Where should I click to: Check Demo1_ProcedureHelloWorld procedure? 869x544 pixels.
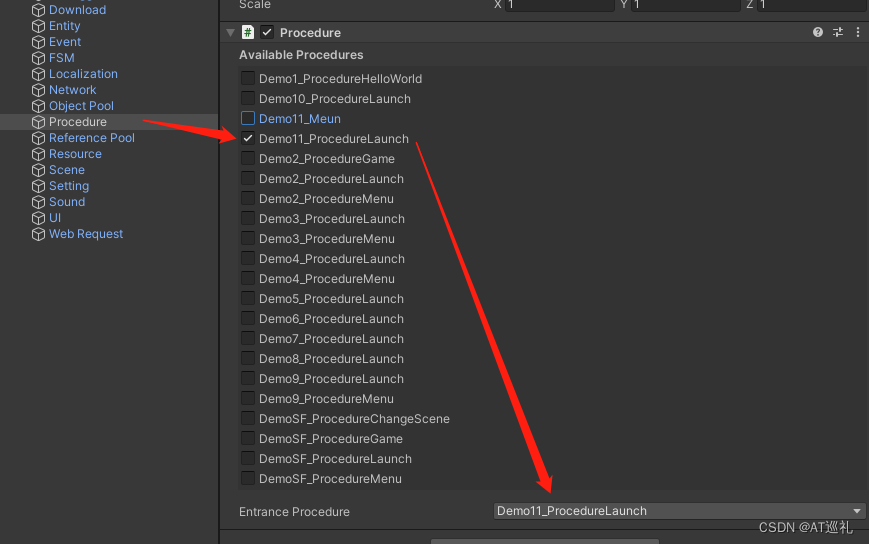[x=248, y=78]
